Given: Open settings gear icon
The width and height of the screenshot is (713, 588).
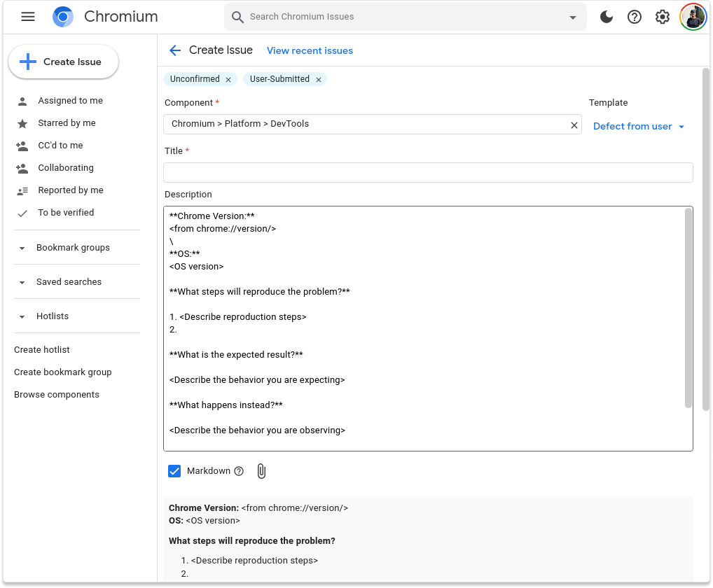Looking at the screenshot, I should click(663, 17).
